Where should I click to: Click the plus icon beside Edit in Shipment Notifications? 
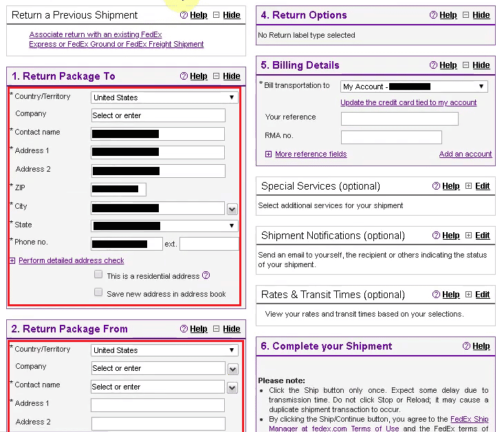click(469, 236)
